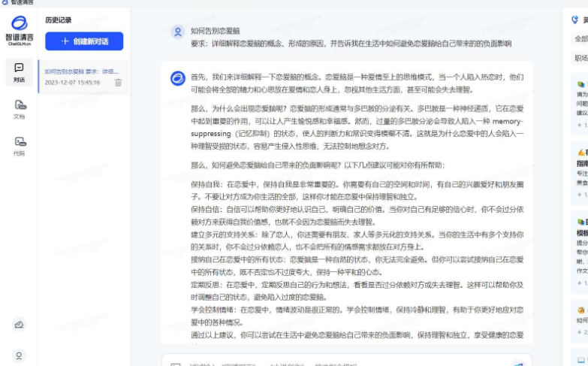
Task: Click the ChatGLM bot avatar beside reply
Action: [178, 78]
